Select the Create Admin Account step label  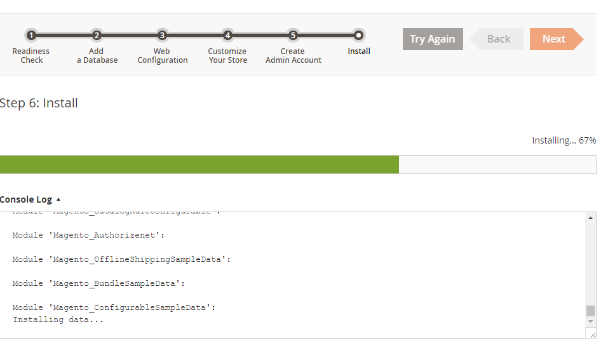293,56
